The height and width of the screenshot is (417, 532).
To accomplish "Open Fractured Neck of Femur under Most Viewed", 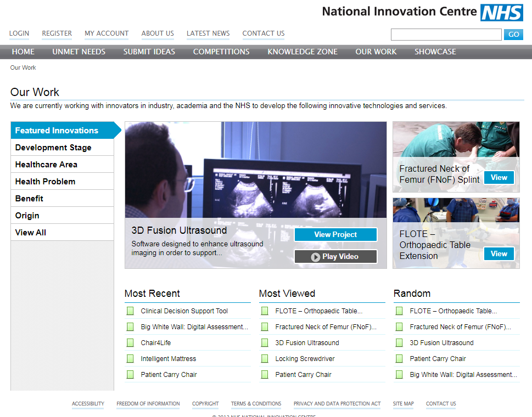I will pyautogui.click(x=326, y=327).
